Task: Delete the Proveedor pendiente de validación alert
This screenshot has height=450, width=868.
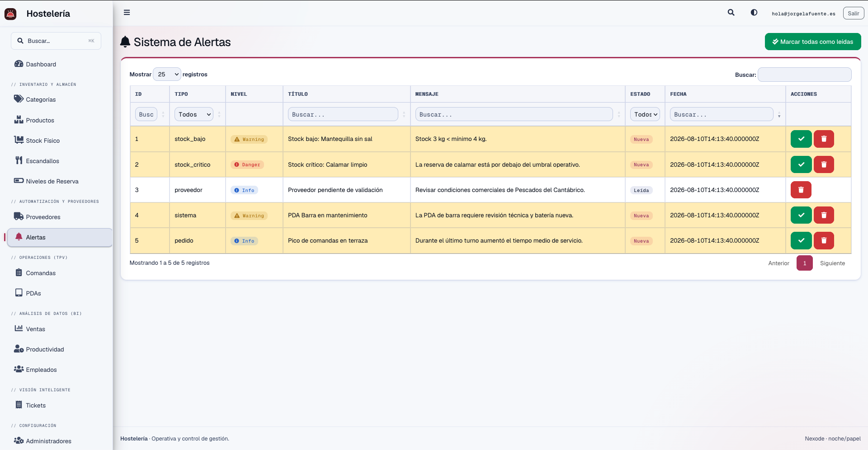Action: coord(801,190)
